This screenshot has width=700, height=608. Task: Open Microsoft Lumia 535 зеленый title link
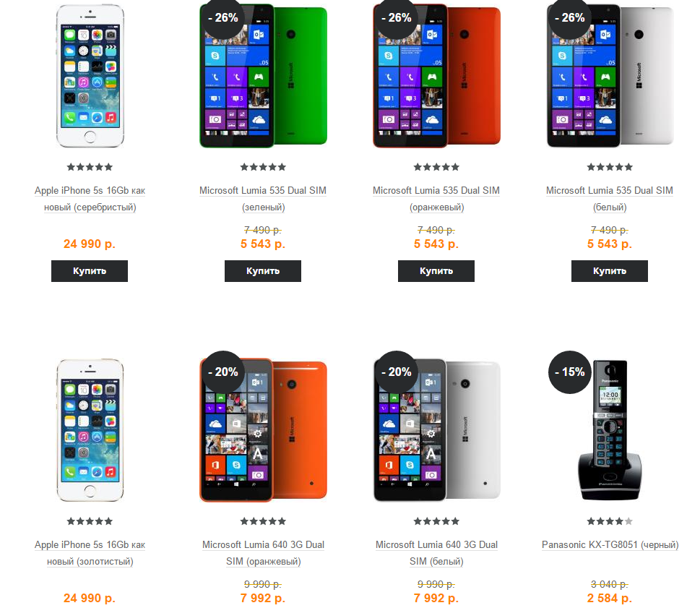coord(263,199)
